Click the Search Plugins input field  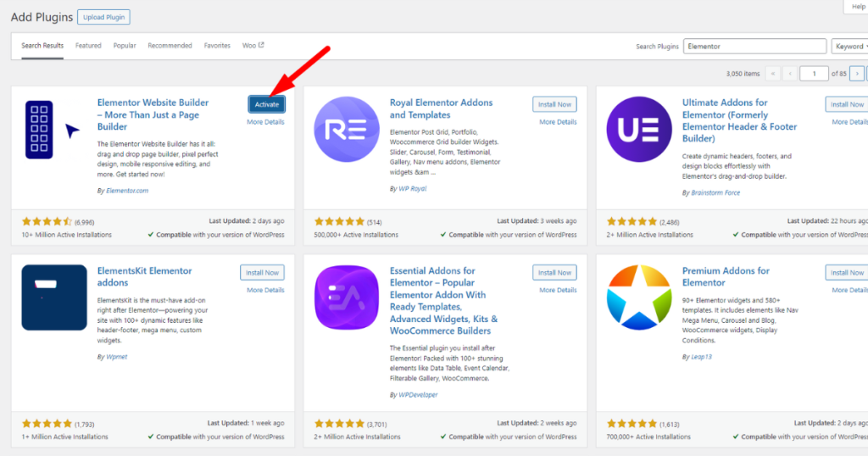pos(754,46)
